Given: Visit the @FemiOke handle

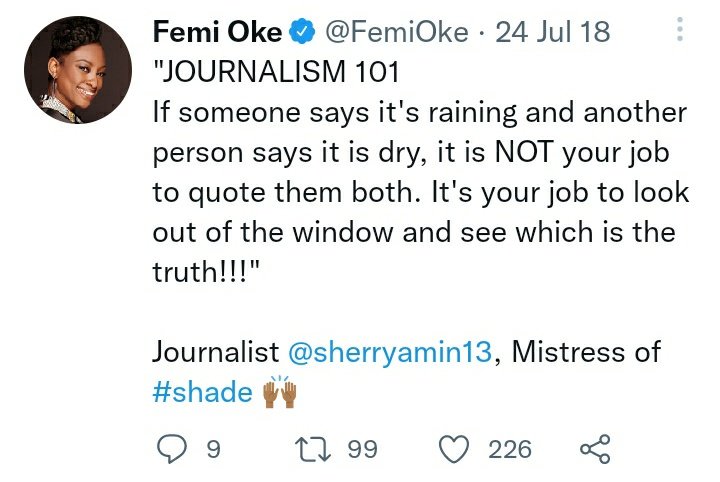Looking at the screenshot, I should pos(397,32).
